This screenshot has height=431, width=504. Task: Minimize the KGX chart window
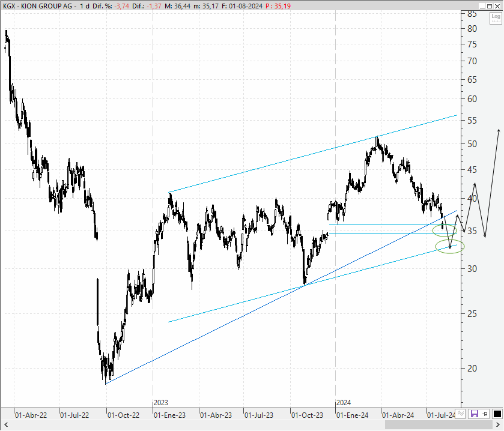482,6
